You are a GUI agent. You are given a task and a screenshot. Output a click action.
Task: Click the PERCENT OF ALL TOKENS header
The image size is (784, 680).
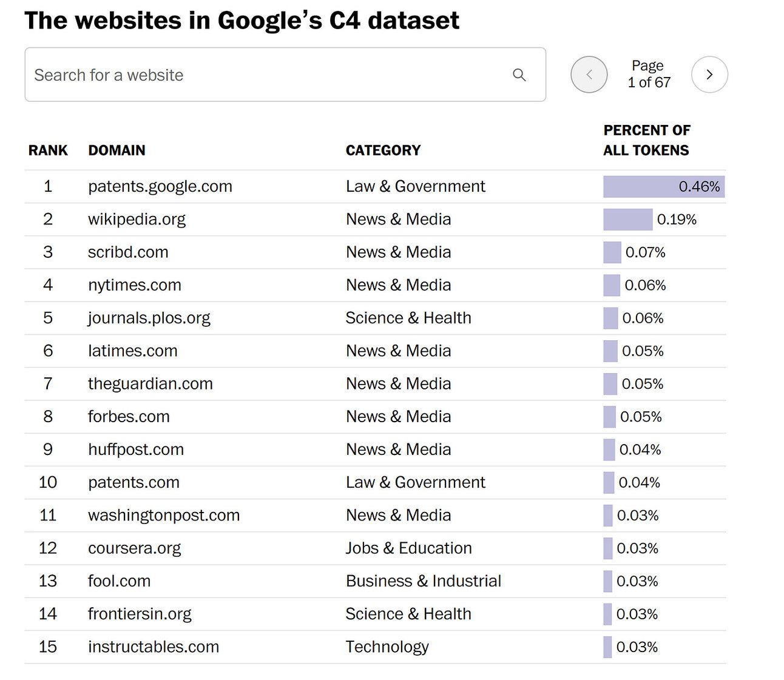coord(646,140)
